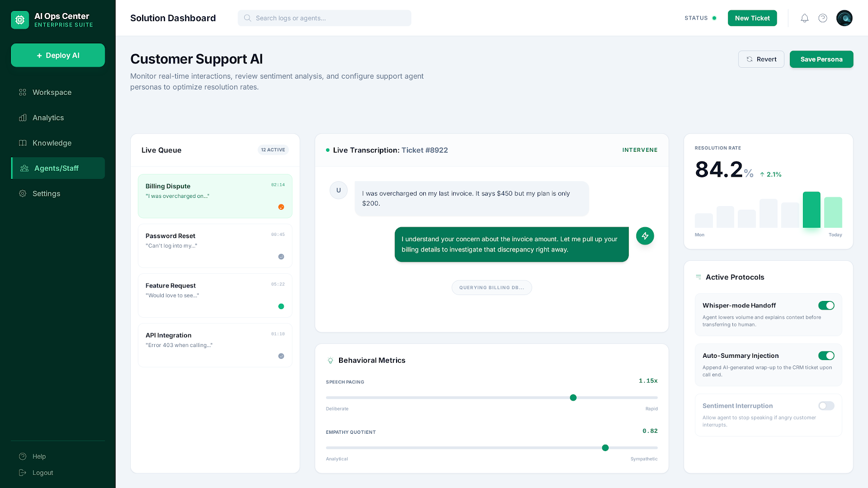The width and height of the screenshot is (868, 488).
Task: Click Save Persona button
Action: pos(821,59)
